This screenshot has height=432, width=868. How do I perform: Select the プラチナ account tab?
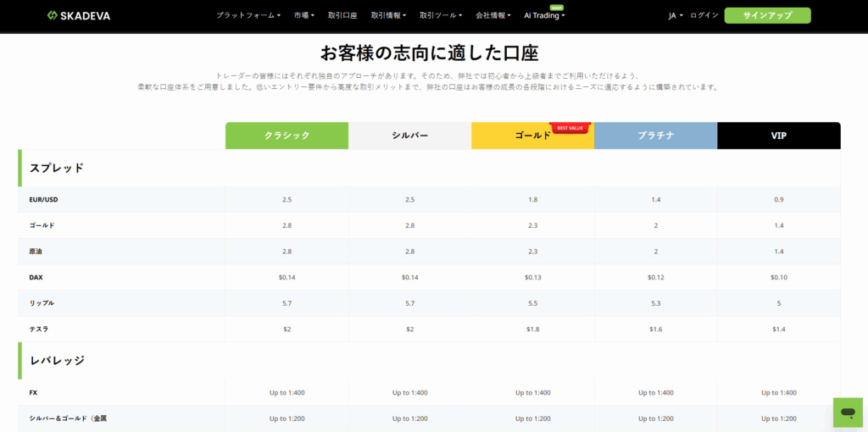click(x=655, y=136)
